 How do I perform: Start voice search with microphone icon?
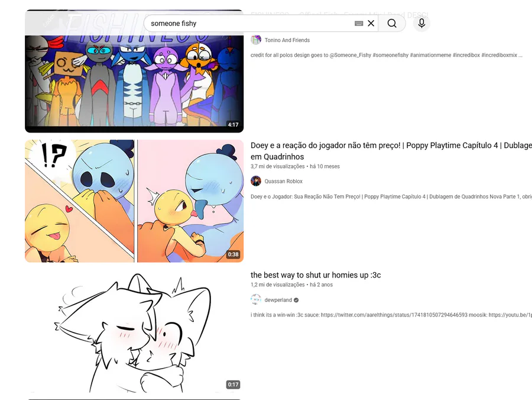tap(421, 23)
